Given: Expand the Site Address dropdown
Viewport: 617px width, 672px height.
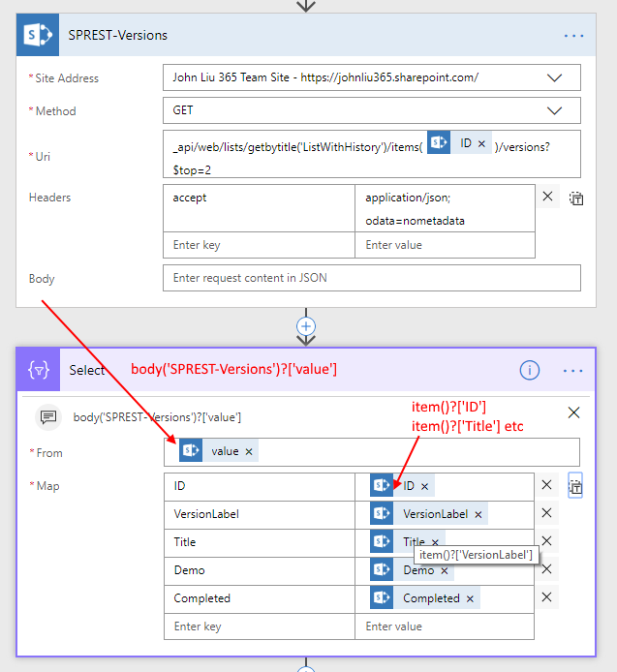Looking at the screenshot, I should click(555, 77).
